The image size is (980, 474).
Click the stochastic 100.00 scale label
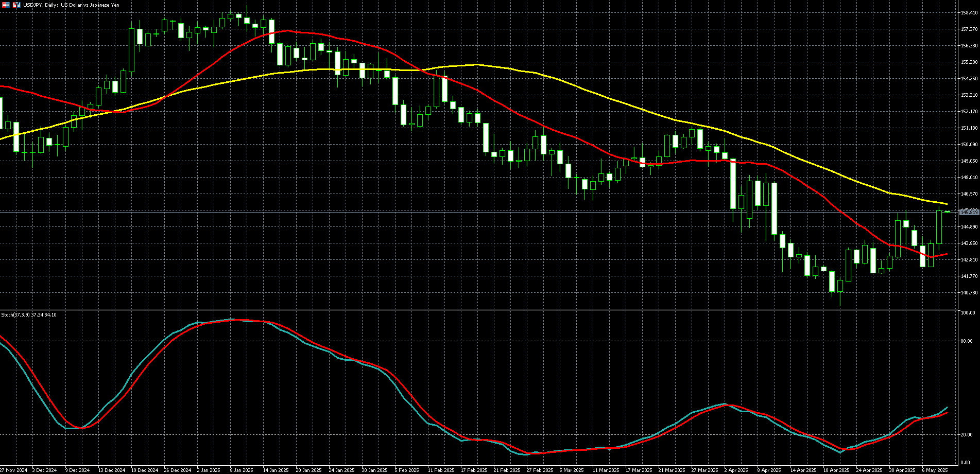(968, 313)
